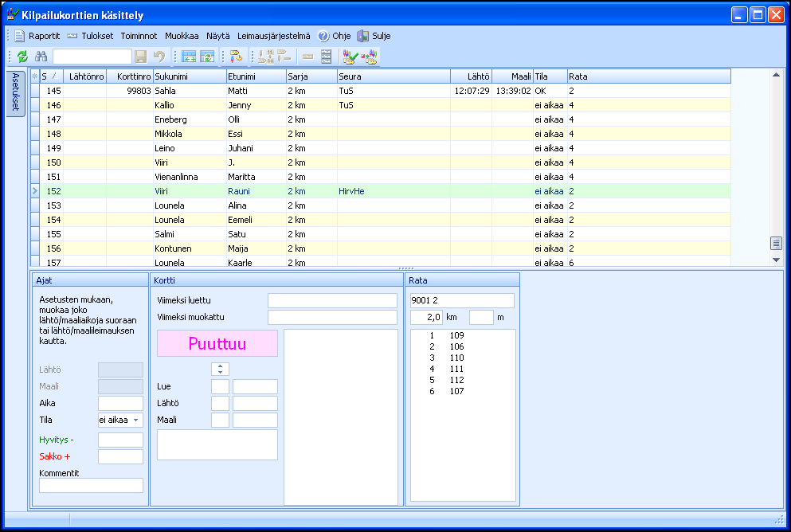Image resolution: width=791 pixels, height=532 pixels.
Task: Click the grid corner selector asterisk icon
Action: click(34, 76)
